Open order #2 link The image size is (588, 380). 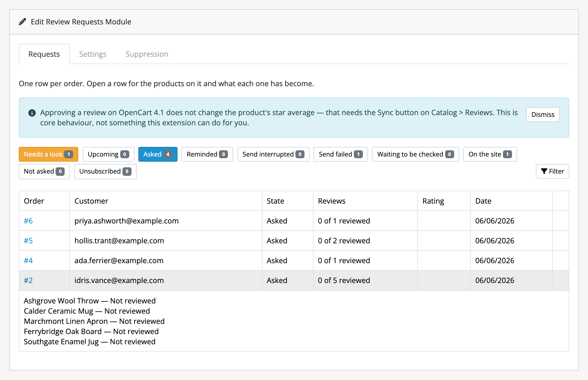(28, 280)
